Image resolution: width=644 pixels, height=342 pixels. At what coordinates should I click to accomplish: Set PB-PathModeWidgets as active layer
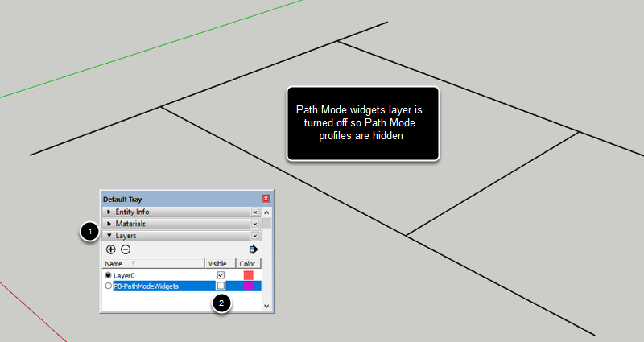tap(109, 286)
